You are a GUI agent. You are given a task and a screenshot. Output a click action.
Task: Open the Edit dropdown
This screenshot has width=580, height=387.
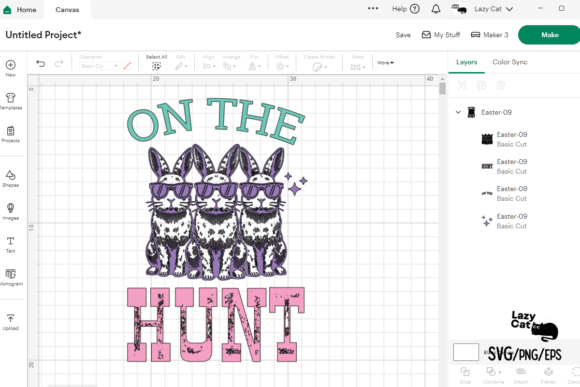[x=181, y=63]
